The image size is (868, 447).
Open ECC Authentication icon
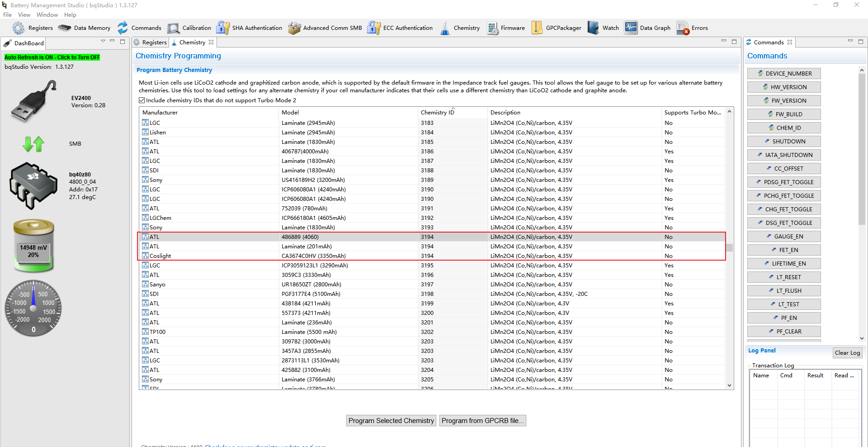point(373,28)
